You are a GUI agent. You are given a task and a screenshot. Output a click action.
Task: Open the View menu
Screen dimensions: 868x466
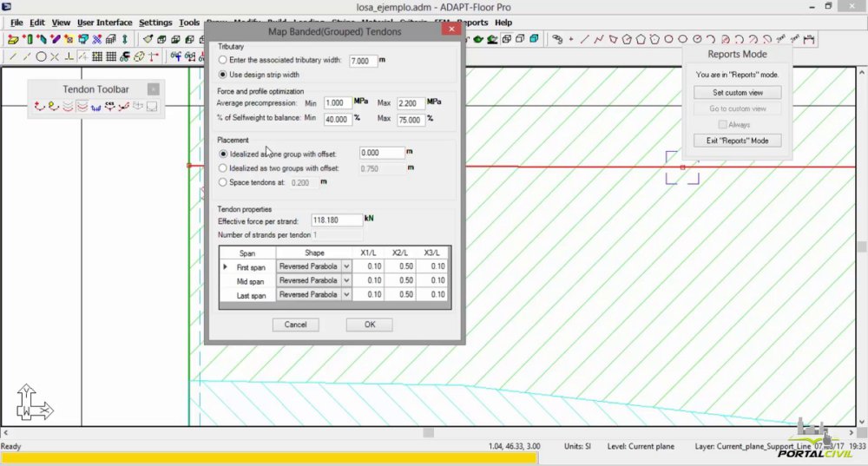(61, 23)
